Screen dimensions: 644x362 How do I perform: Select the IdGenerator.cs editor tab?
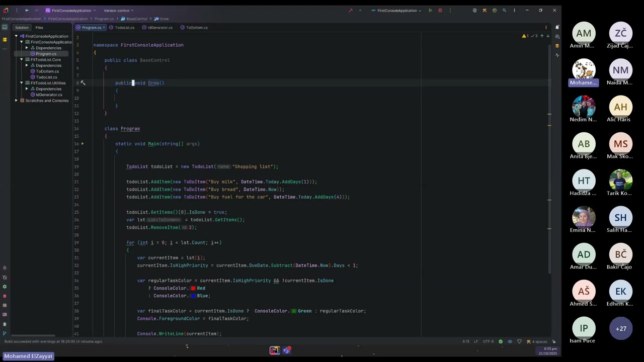(x=157, y=28)
